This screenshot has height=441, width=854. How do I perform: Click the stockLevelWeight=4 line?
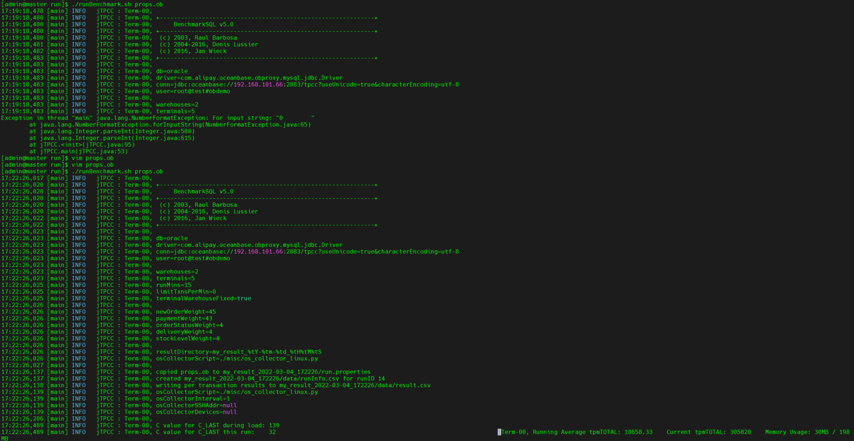coord(111,338)
